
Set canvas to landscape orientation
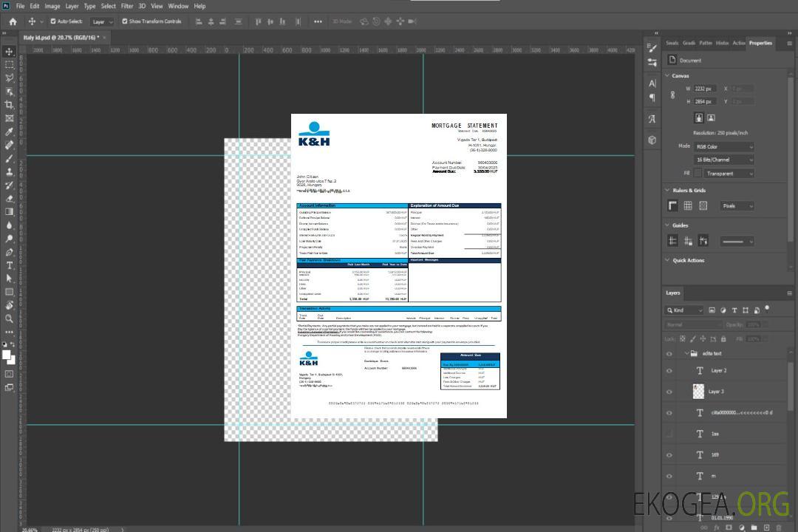pos(711,118)
